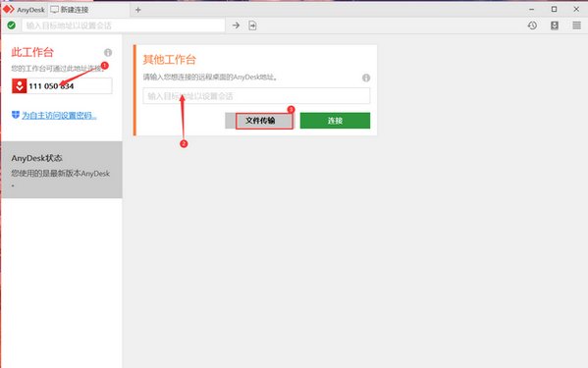Select the address 111 050 834
Viewport: 588px width, 368px height.
pos(51,86)
